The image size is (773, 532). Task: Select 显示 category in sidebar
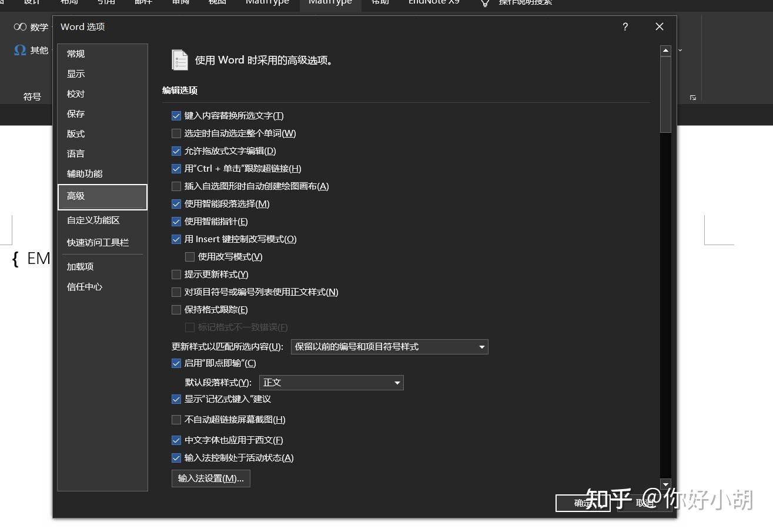[x=102, y=73]
